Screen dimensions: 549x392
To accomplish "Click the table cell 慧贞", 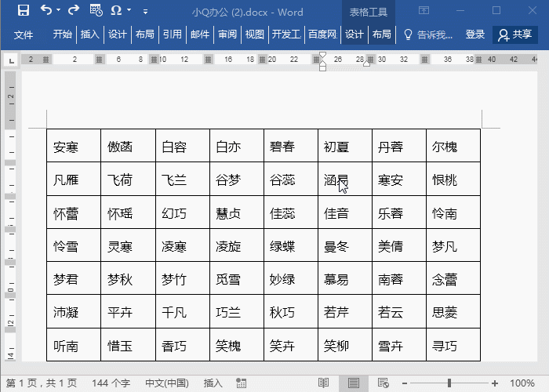I will [237, 212].
